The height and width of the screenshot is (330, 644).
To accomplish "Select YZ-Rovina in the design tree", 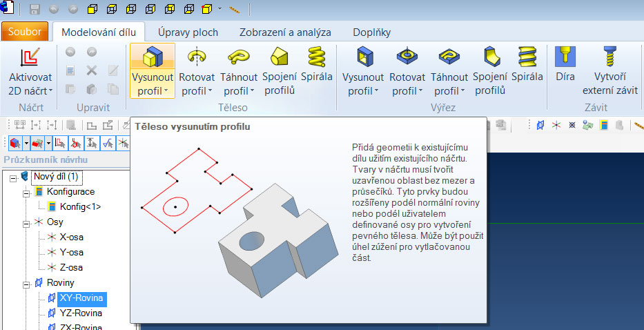I will click(81, 313).
